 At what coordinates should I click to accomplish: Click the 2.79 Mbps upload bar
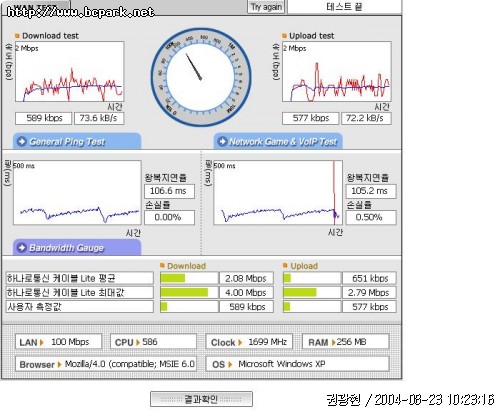[x=312, y=293]
